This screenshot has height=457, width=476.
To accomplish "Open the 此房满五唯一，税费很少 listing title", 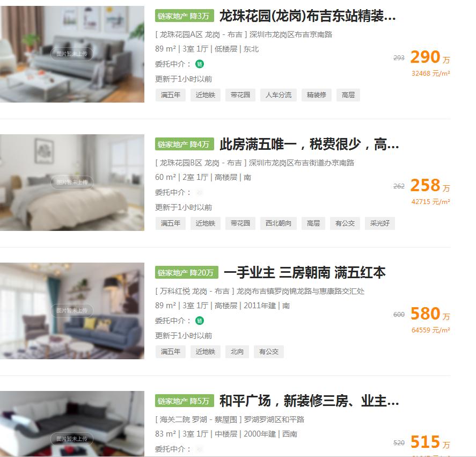I will [309, 144].
